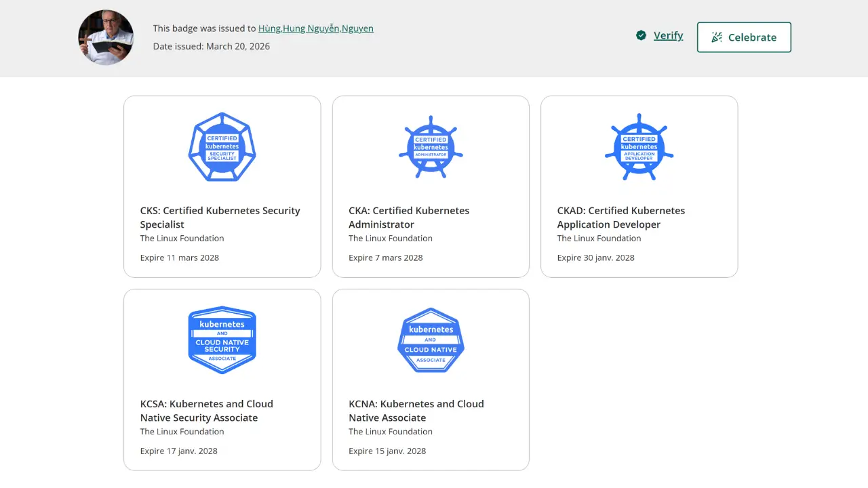Screen dimensions: 868x488
Task: Open the Hùng Nguyễn profile link
Action: [315, 28]
